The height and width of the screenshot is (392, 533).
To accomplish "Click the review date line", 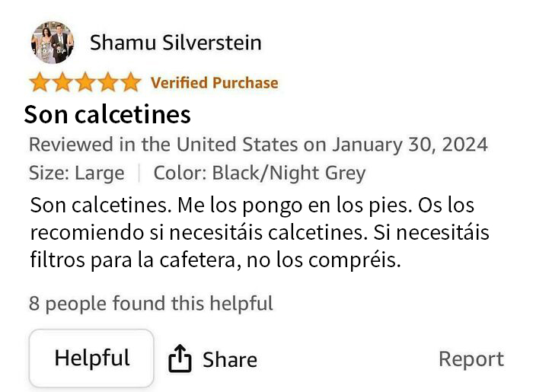I will click(258, 145).
